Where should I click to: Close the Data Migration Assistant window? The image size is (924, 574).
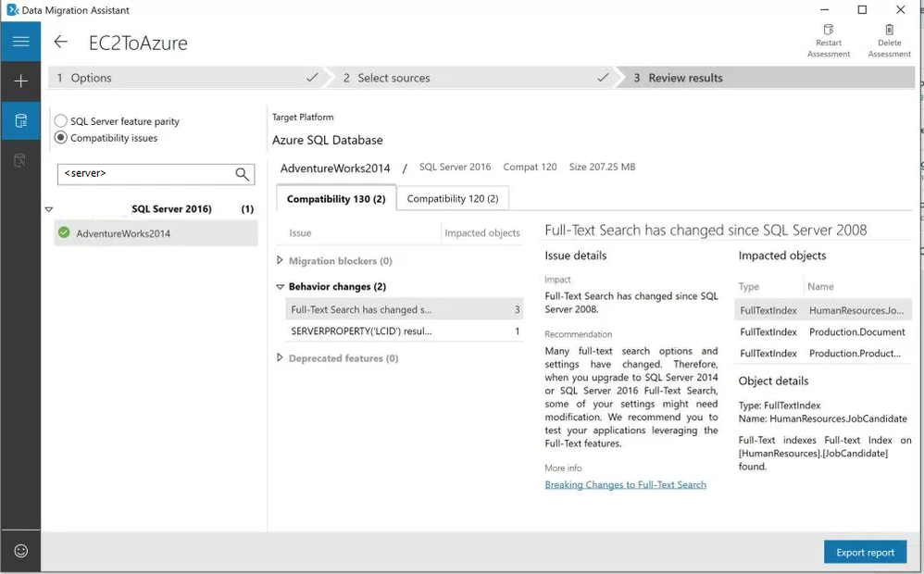coord(901,9)
